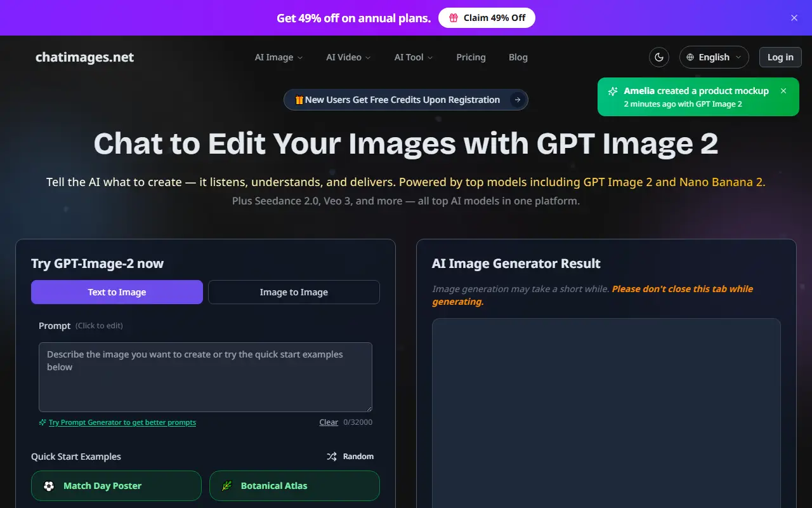
Task: Focus the prompt description text area
Action: point(206,377)
